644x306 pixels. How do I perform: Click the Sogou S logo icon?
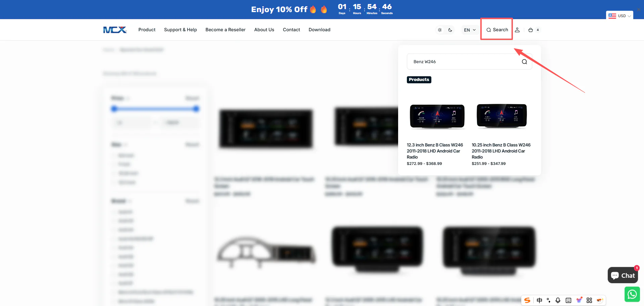click(528, 300)
